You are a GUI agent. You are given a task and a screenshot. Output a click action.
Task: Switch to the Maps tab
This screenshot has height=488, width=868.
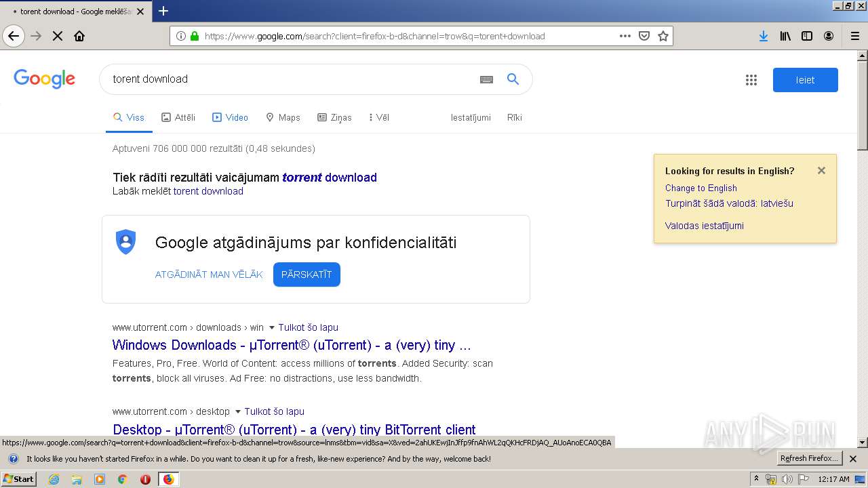click(283, 117)
